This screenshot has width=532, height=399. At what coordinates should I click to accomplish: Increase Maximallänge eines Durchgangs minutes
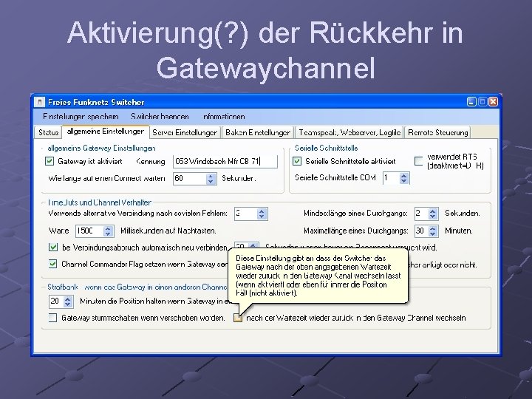pos(432,228)
